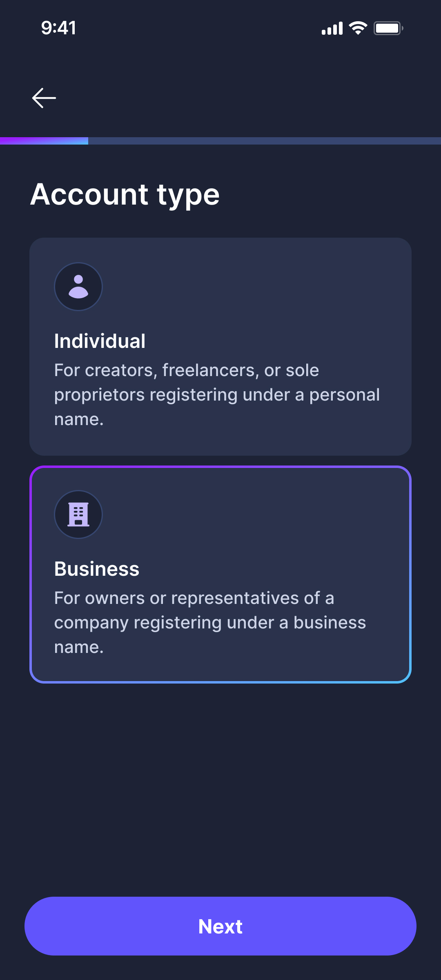Screen dimensions: 441x980
Task: Click the "Account type" page heading
Action: coord(125,194)
